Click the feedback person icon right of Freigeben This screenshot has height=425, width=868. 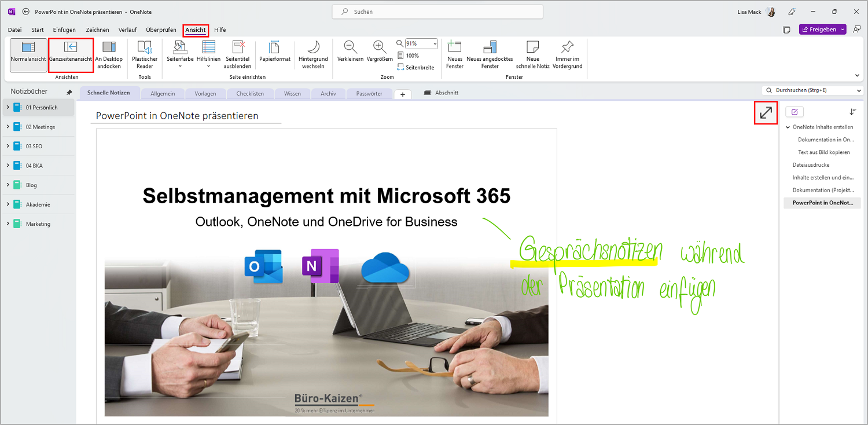857,29
